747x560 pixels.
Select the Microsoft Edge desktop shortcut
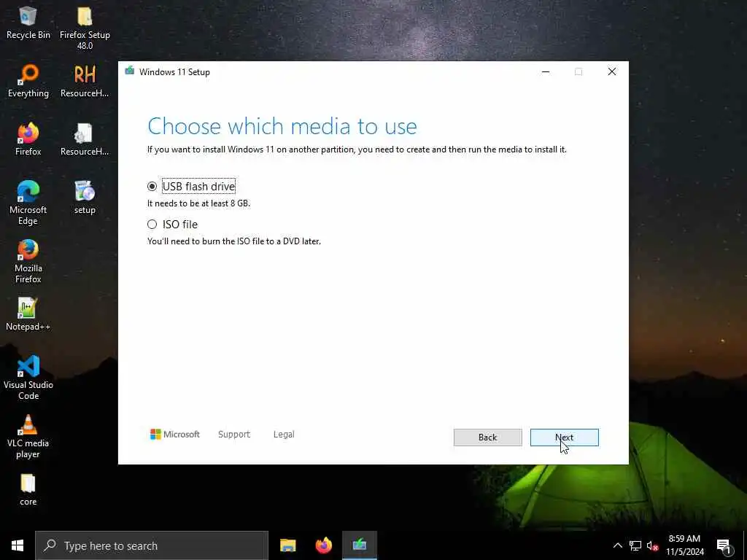point(28,203)
